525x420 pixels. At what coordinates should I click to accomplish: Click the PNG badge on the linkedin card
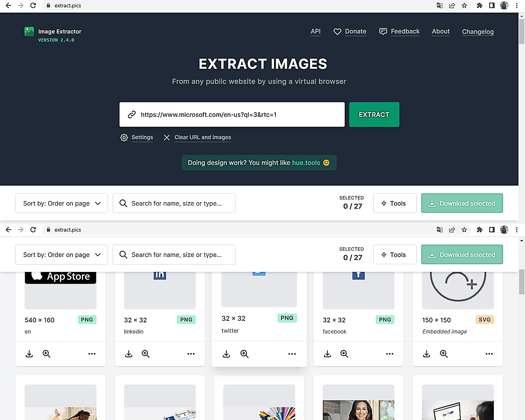186,319
